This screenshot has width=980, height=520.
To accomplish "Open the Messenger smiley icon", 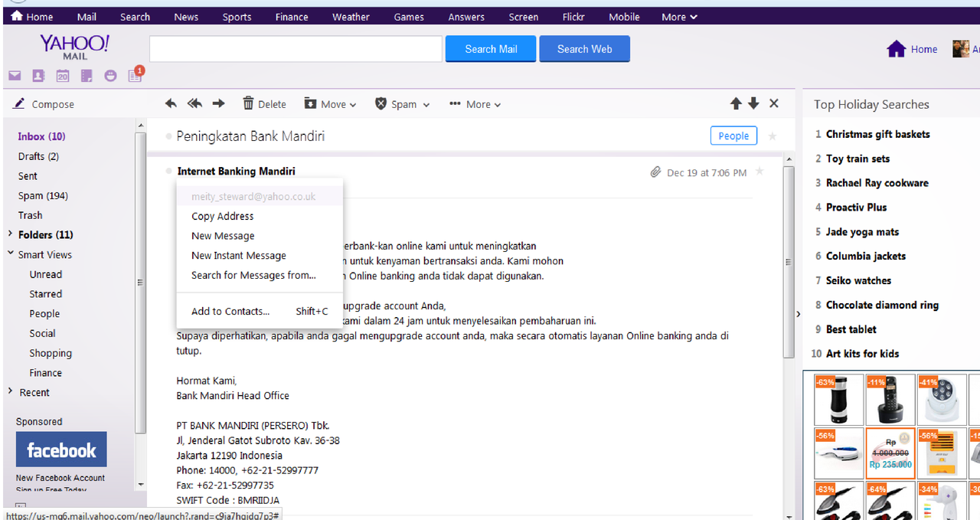I will pyautogui.click(x=111, y=76).
